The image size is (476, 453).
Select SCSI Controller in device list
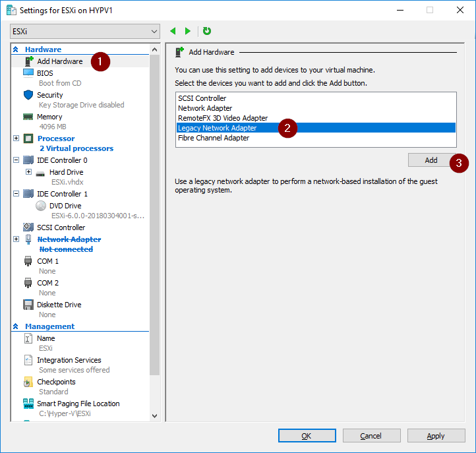point(316,98)
